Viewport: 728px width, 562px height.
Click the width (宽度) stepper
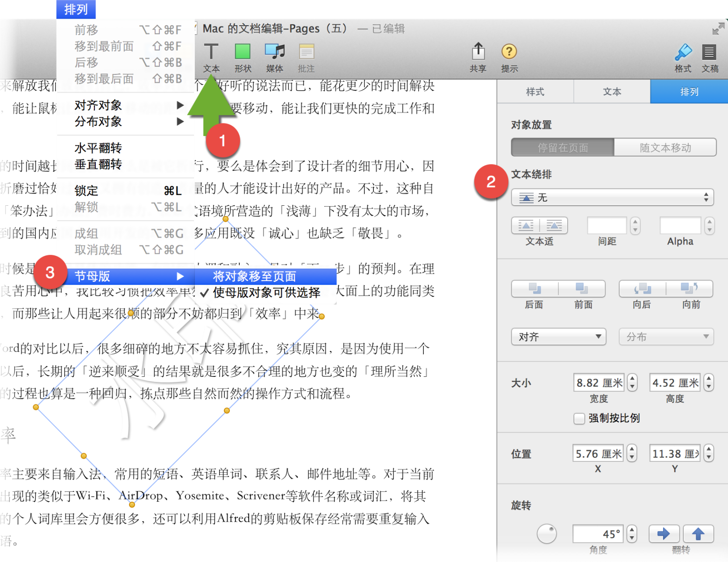(x=632, y=382)
